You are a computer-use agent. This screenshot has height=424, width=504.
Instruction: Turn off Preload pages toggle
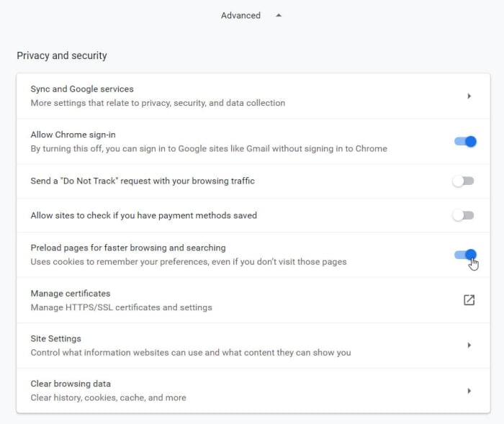tap(465, 255)
